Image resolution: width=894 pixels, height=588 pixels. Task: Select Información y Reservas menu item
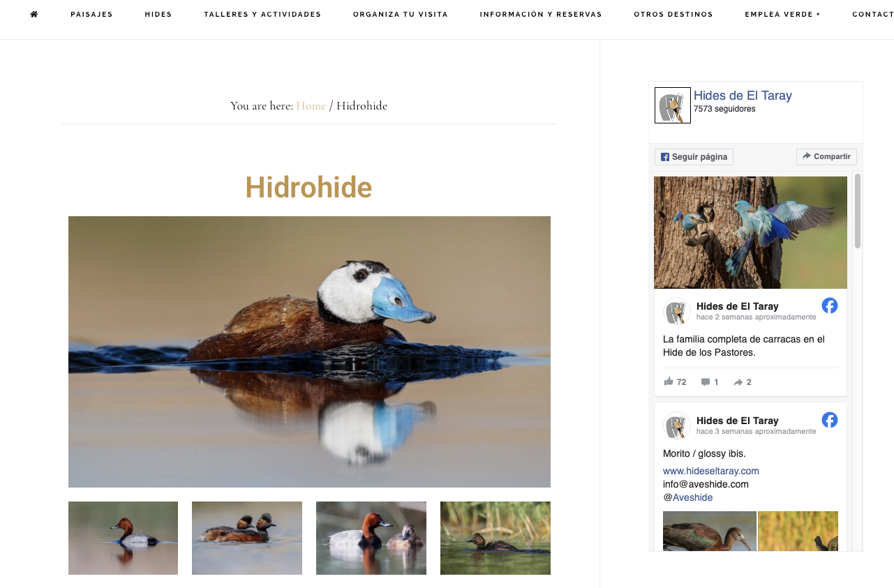coord(541,15)
